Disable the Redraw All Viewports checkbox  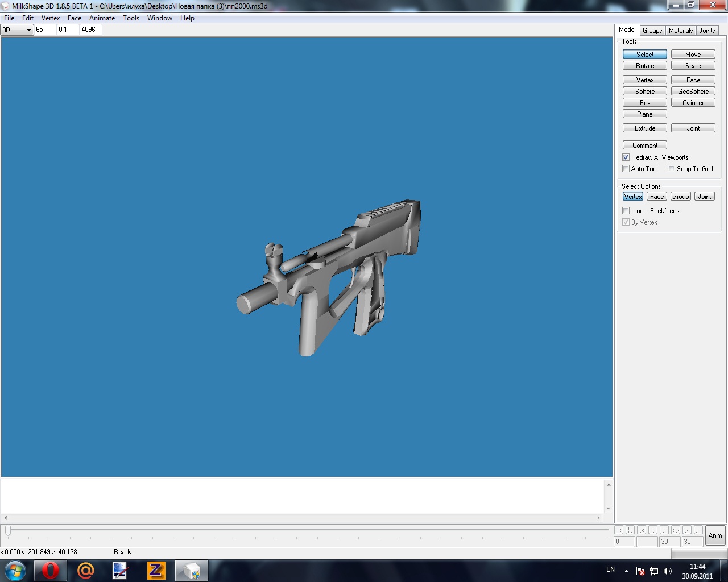click(626, 157)
